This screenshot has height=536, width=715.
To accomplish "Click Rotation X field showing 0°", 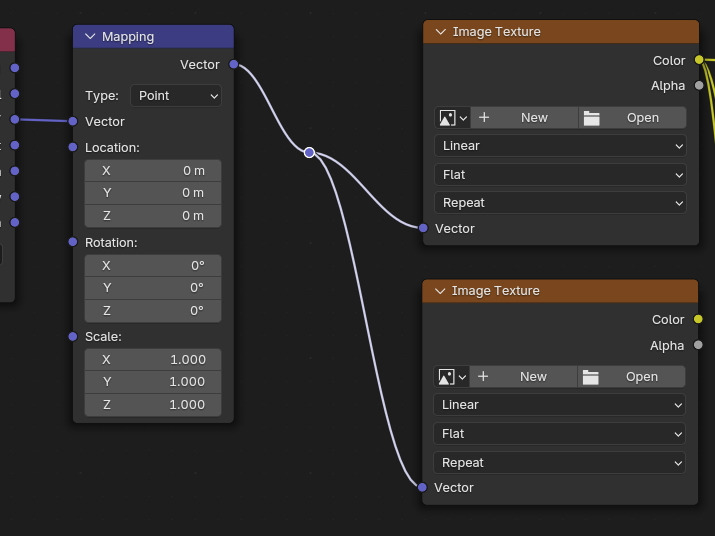I will tap(153, 265).
